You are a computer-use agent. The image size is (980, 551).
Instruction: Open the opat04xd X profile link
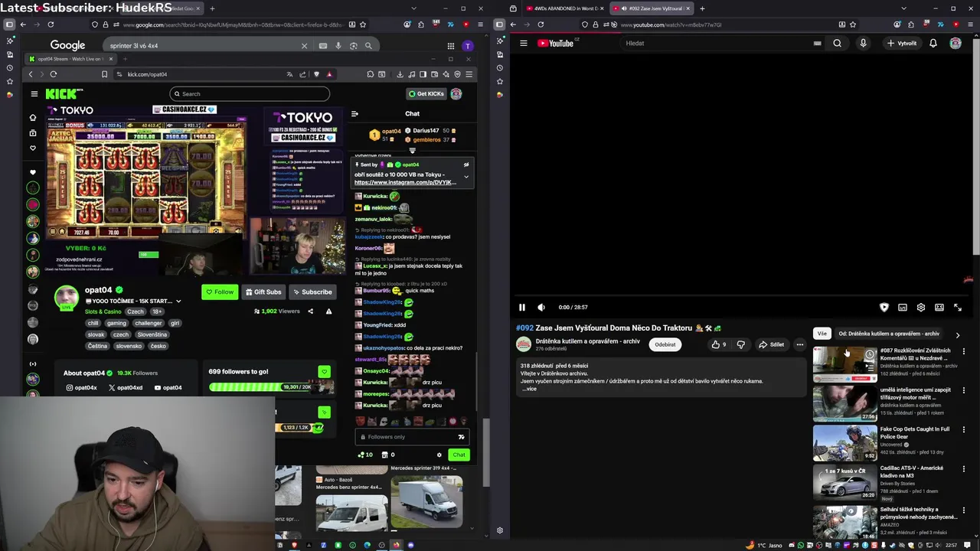(126, 387)
